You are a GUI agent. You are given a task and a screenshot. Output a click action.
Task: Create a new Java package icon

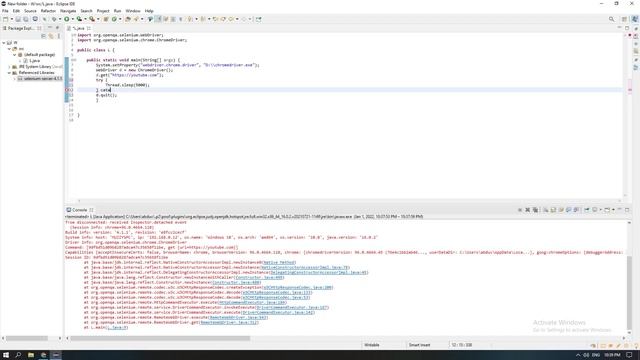coord(106,19)
